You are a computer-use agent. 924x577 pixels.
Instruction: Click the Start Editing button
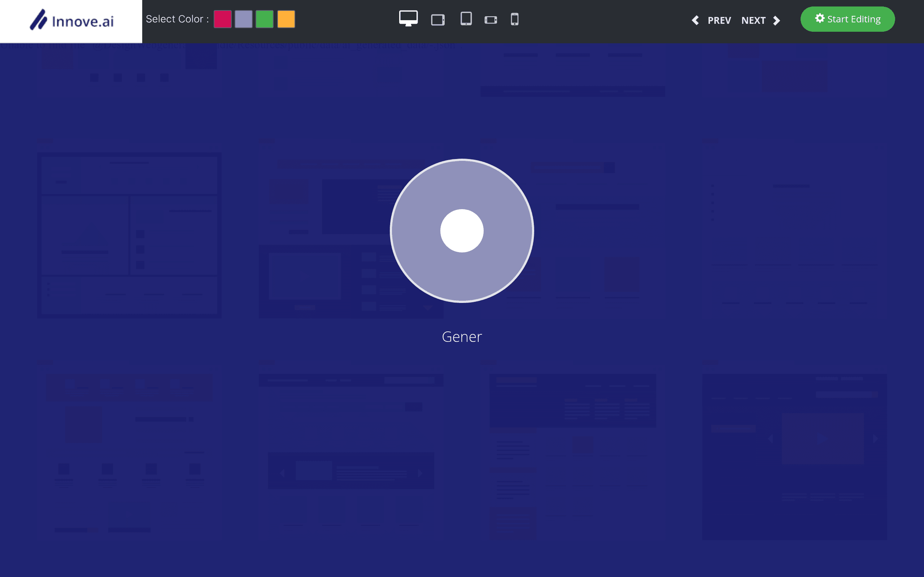847,19
